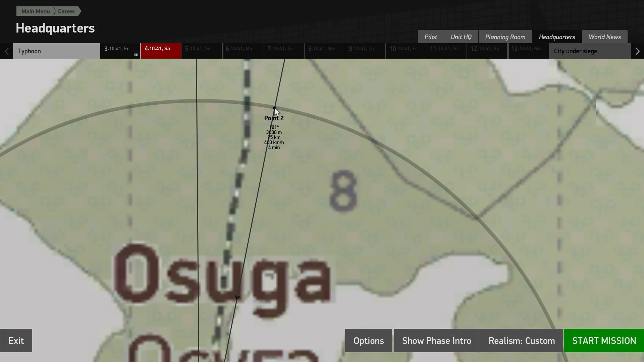Select the Headquarters tab
This screenshot has width=644, height=362.
557,37
